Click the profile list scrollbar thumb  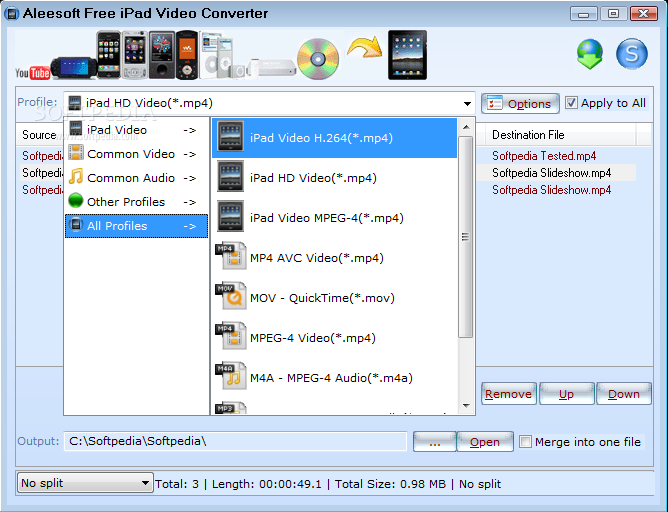466,237
